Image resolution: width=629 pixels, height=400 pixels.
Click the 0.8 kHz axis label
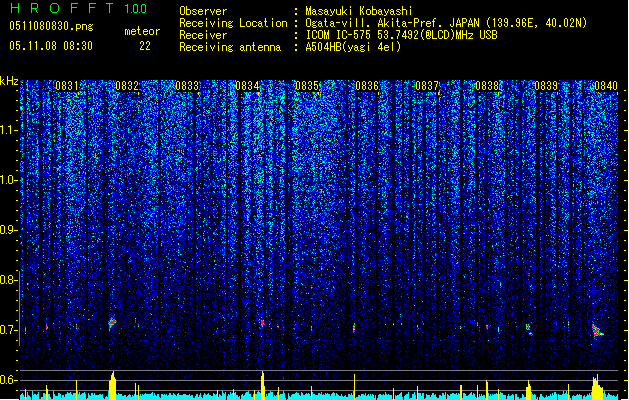pos(9,280)
